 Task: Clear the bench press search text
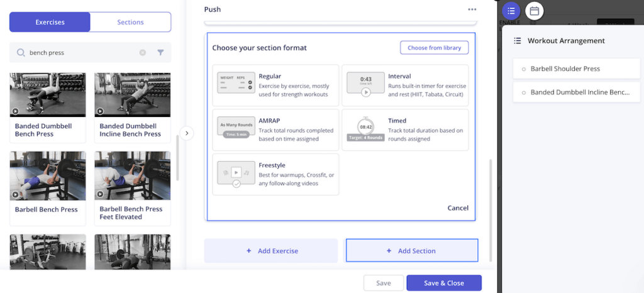pyautogui.click(x=143, y=53)
